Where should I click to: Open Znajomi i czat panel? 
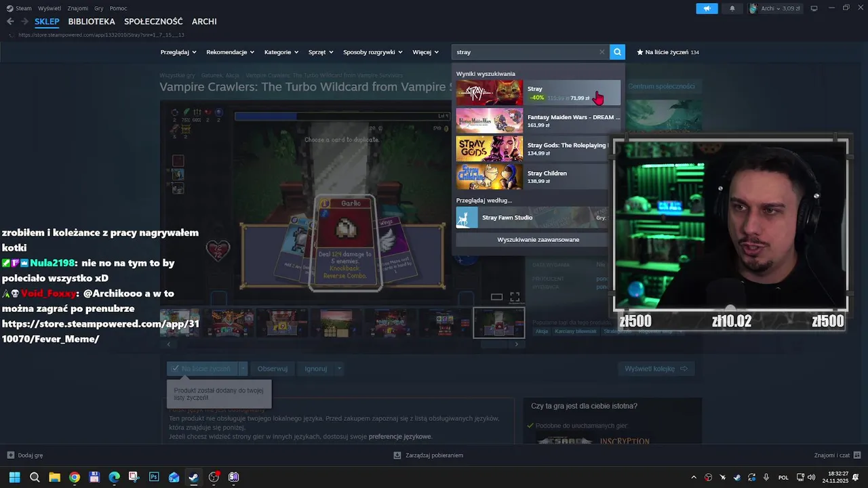point(837,455)
